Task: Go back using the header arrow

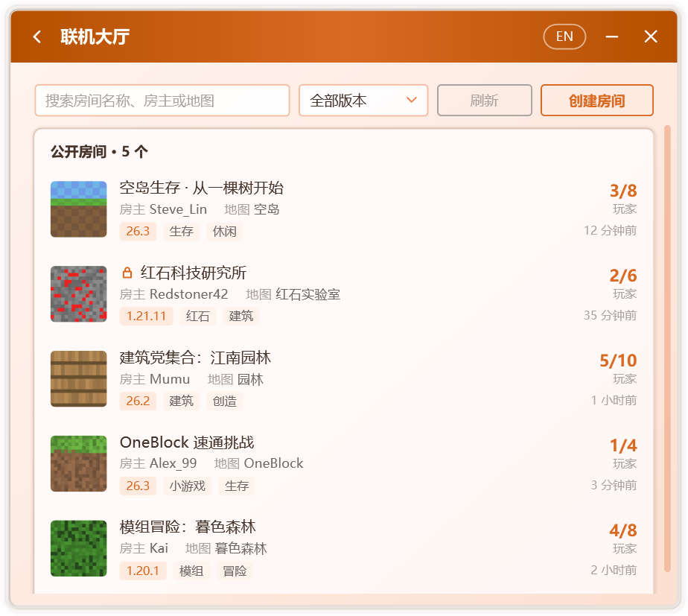Action: coord(37,36)
